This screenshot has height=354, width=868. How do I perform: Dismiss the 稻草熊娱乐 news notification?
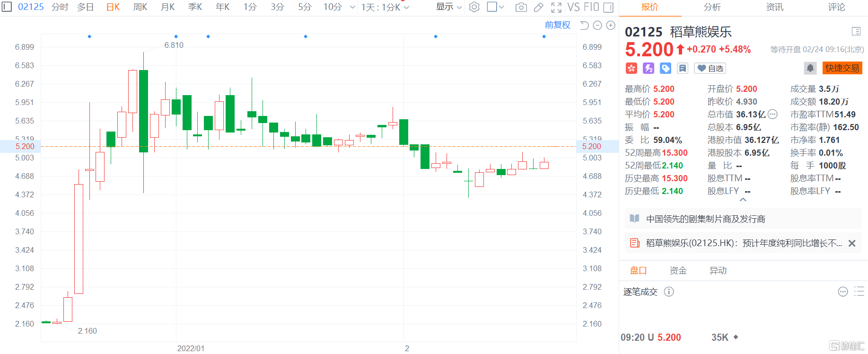tap(852, 243)
